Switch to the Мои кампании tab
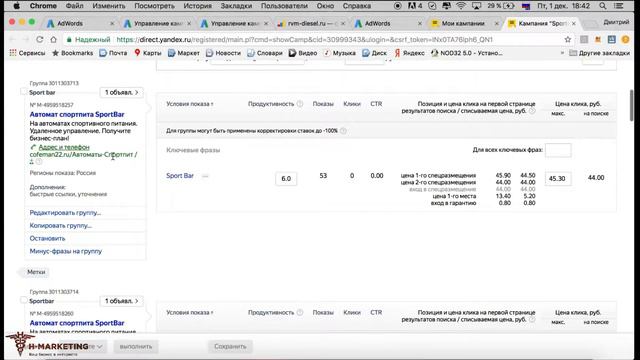Image resolution: width=640 pixels, height=360 pixels. pos(463,24)
